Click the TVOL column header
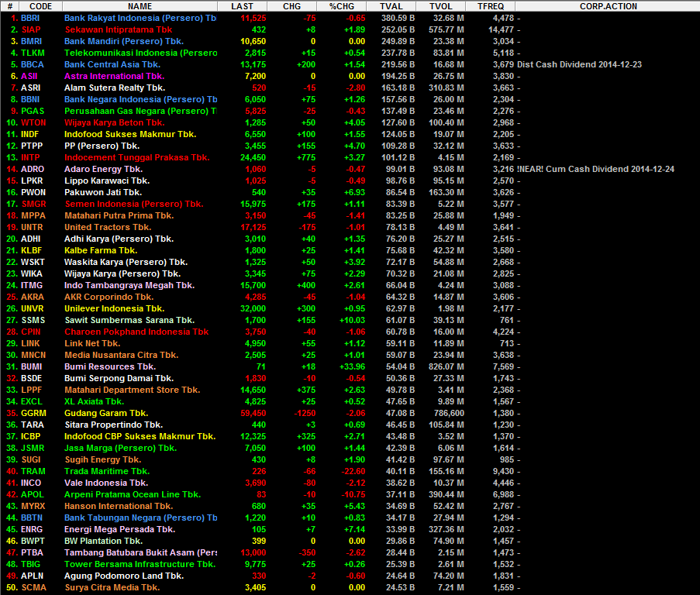Image resolution: width=700 pixels, height=595 pixels. [440, 6]
